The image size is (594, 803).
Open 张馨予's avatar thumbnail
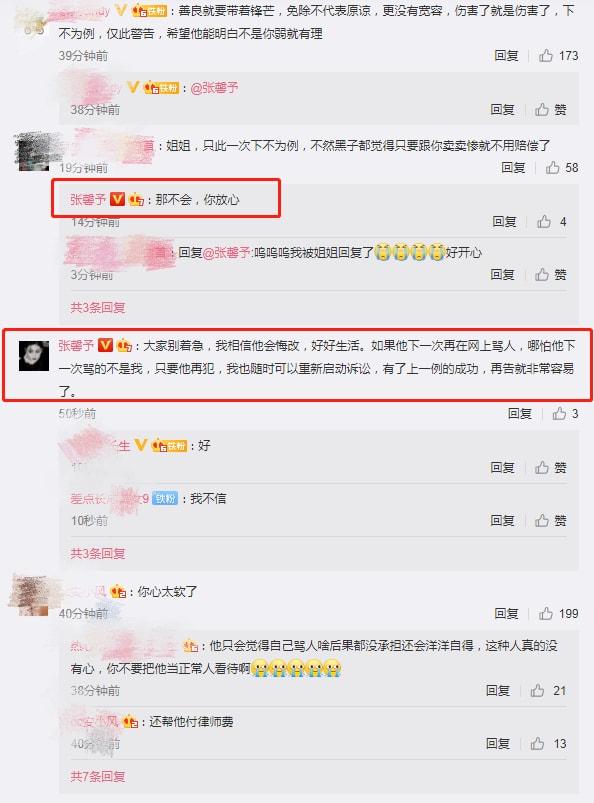click(34, 355)
